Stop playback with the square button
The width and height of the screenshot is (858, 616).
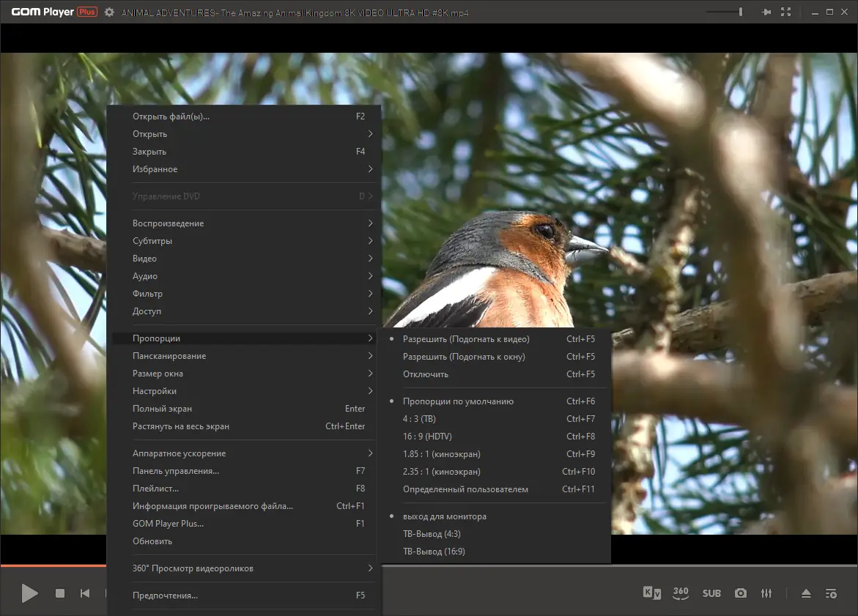[60, 593]
